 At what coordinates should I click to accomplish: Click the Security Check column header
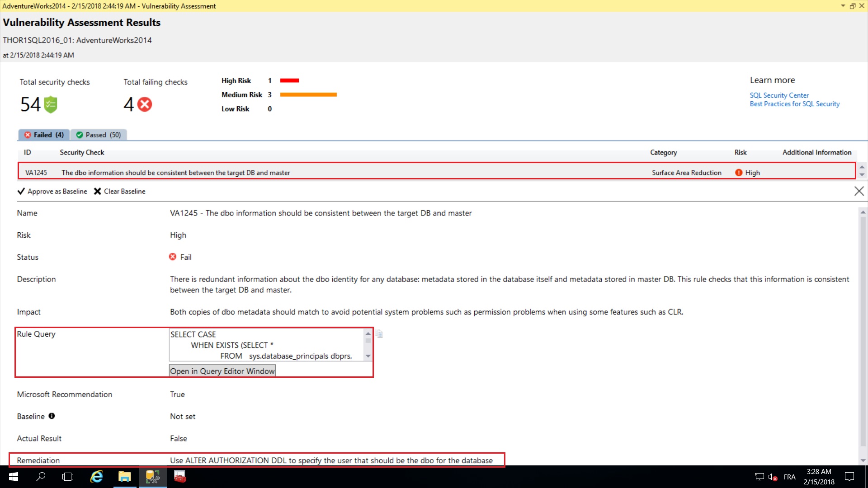[82, 152]
